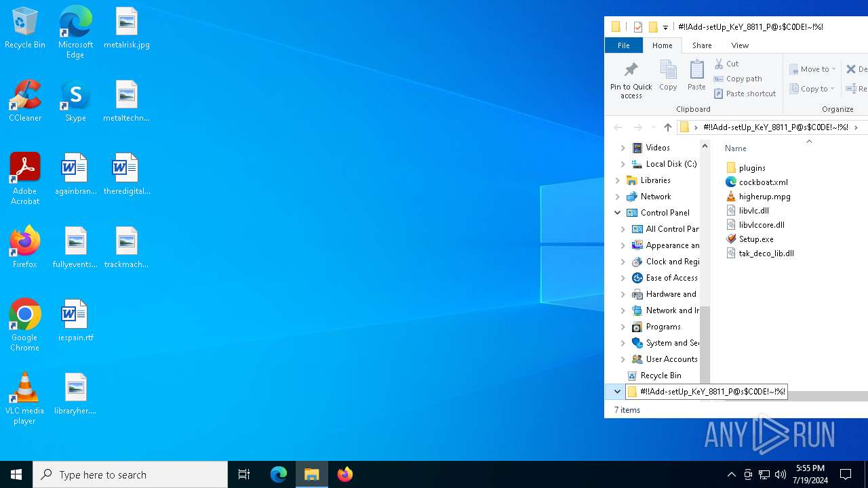Click Paste shortcut in the ribbon
Screen dimensions: 868x488
[x=745, y=94]
